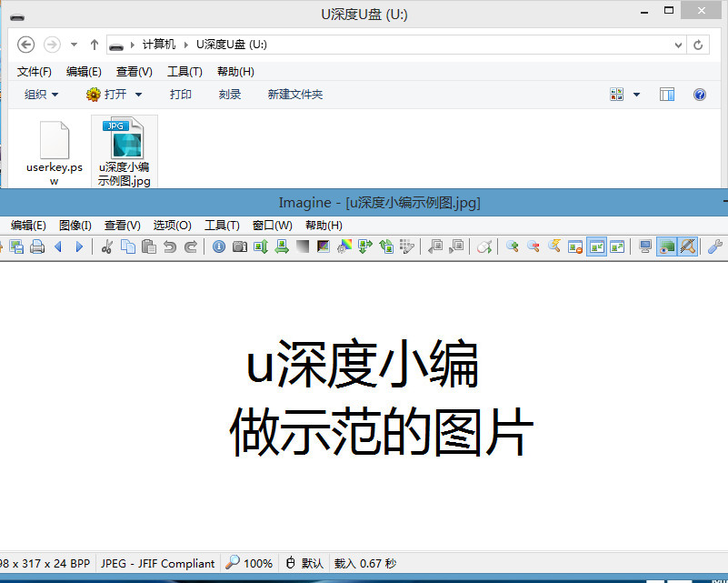This screenshot has width=728, height=583.
Task: Toggle the image preview eye button
Action: 667,246
